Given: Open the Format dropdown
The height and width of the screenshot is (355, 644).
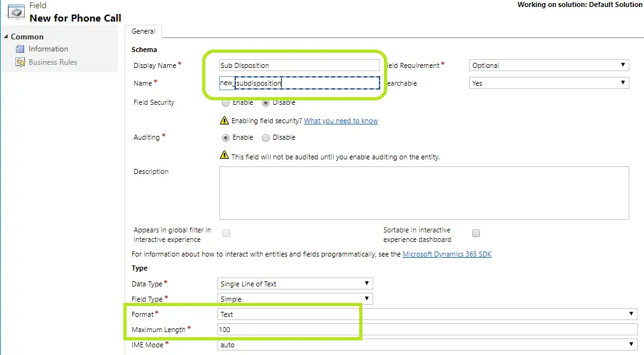Looking at the screenshot, I should pyautogui.click(x=427, y=314).
